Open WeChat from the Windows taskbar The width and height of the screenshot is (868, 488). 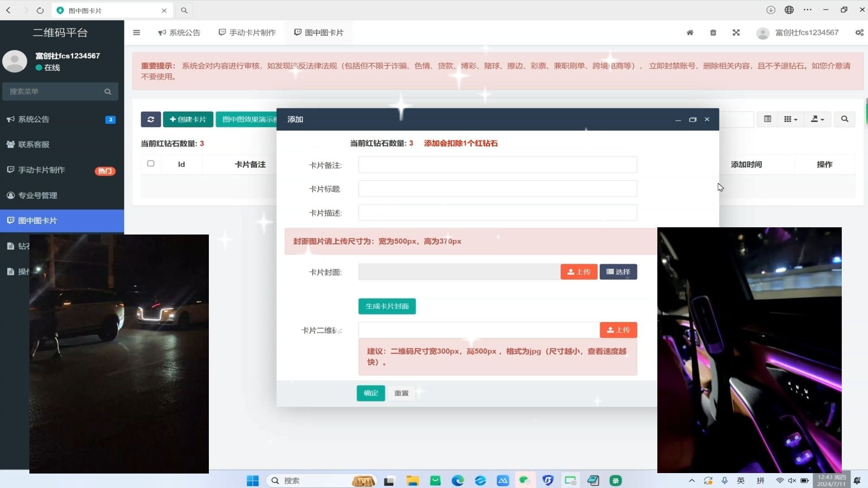click(525, 480)
